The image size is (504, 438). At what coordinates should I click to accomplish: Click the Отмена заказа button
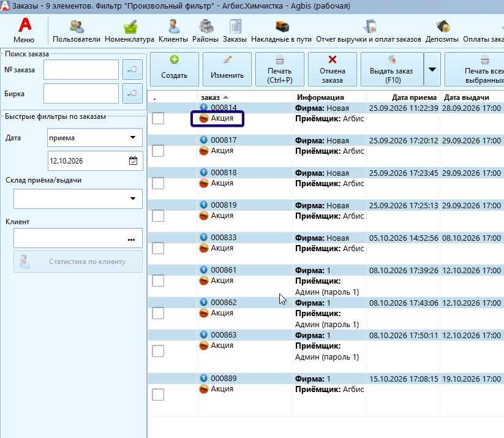tap(333, 69)
